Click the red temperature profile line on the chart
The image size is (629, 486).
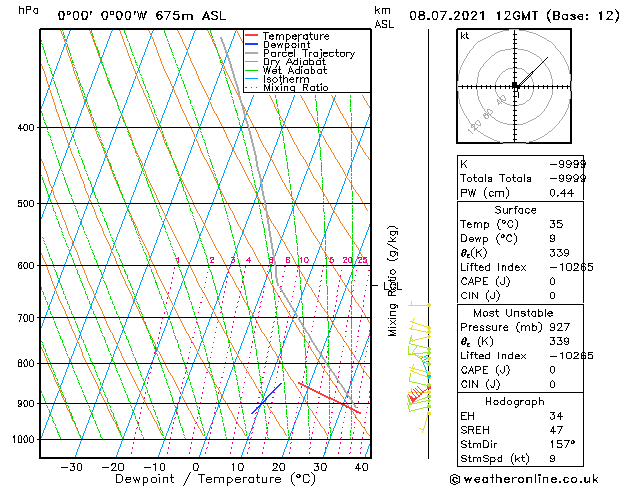[328, 396]
